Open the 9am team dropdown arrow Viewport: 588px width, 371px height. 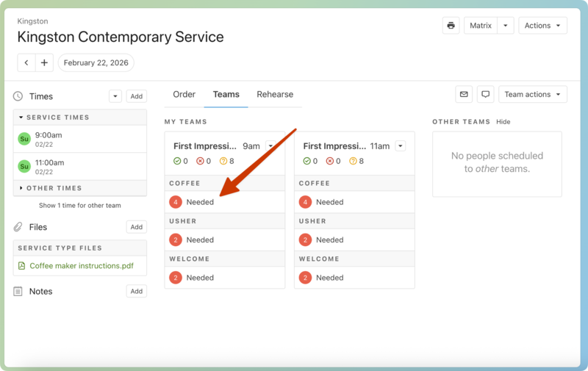tap(270, 146)
